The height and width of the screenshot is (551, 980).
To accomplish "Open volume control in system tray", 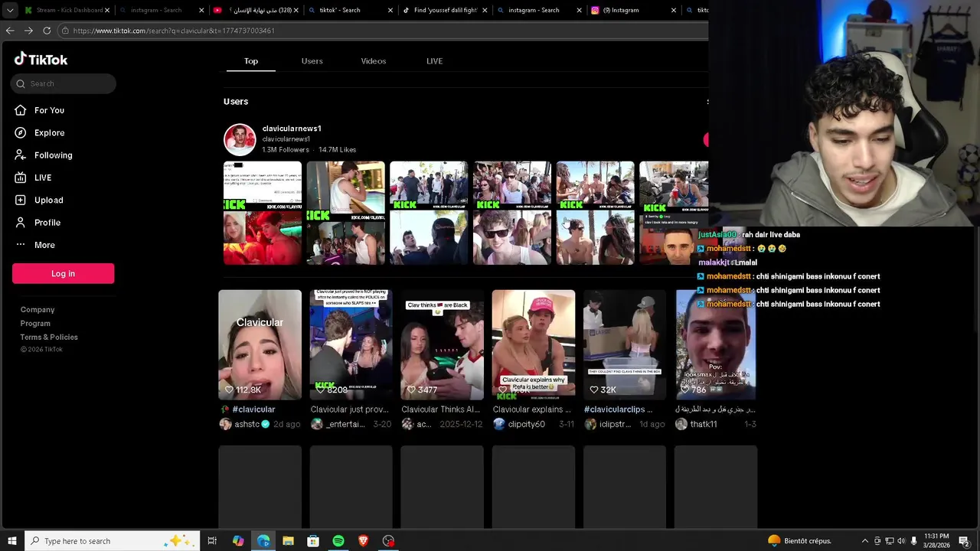I will 901,541.
